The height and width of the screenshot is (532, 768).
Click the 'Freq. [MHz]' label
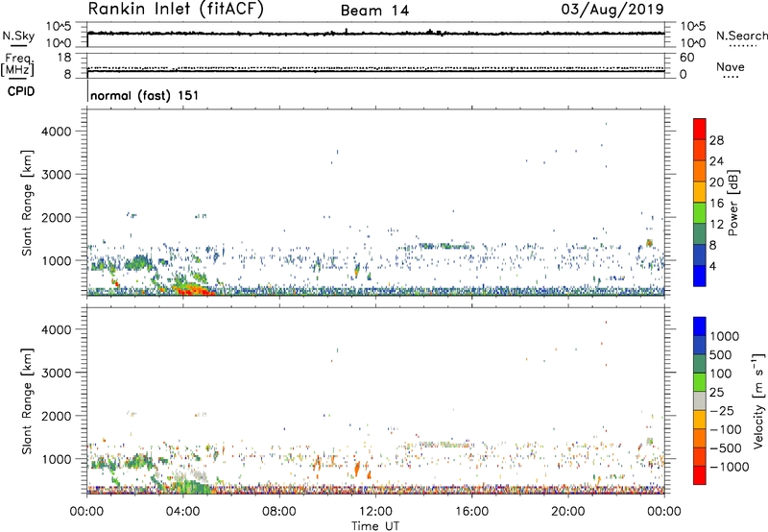click(x=17, y=64)
